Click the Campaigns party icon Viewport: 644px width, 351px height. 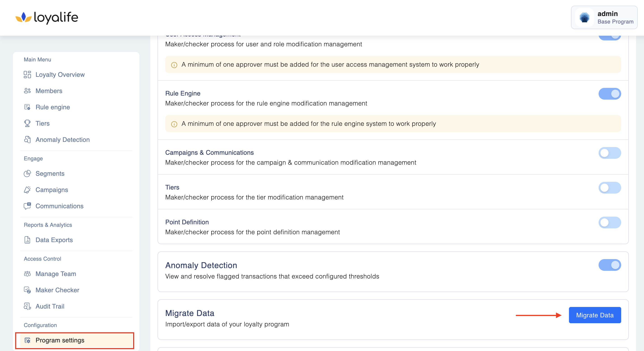pos(27,190)
